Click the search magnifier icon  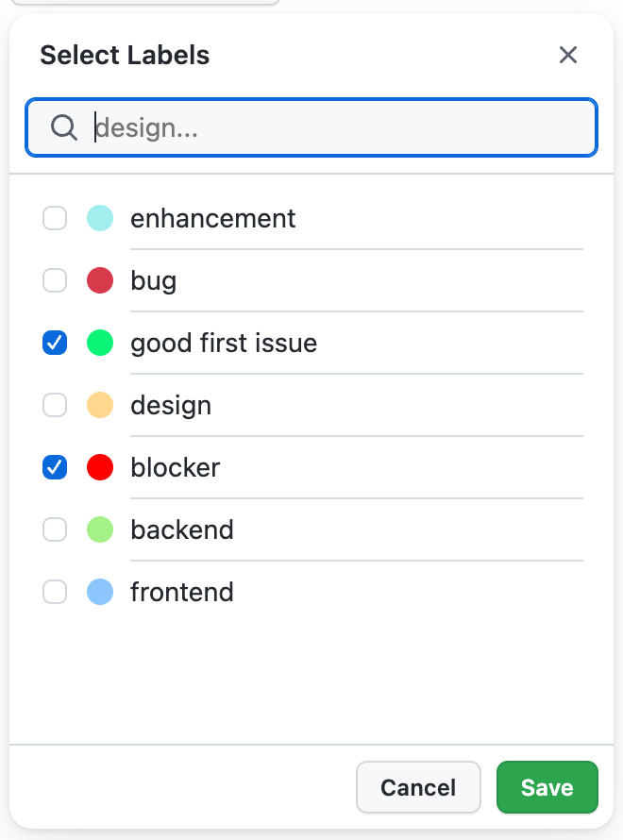pyautogui.click(x=64, y=127)
